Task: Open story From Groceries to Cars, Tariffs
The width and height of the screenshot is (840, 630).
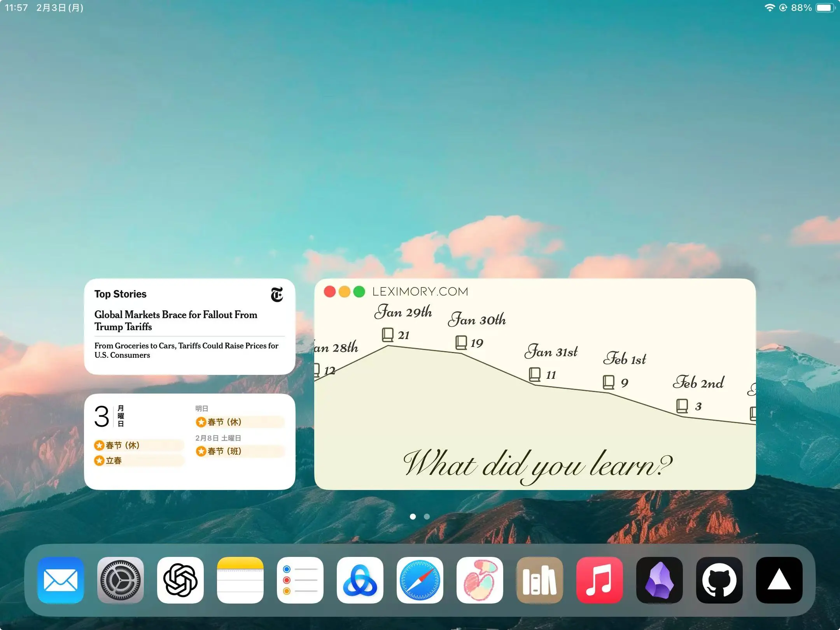Action: coord(186,350)
